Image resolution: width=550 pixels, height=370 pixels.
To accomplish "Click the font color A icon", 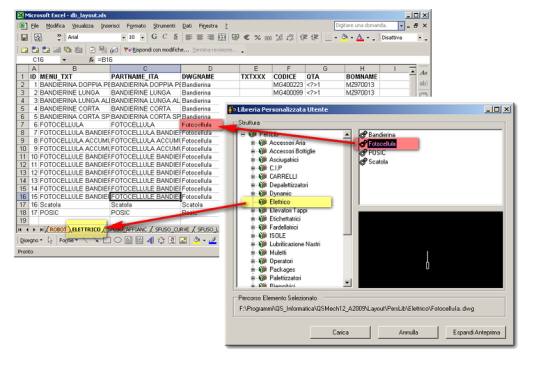I will pyautogui.click(x=360, y=37).
